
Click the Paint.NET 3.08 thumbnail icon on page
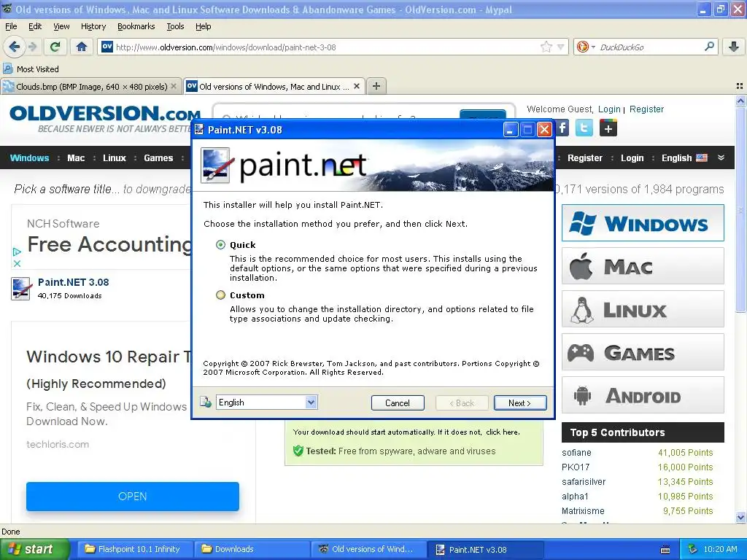point(21,289)
